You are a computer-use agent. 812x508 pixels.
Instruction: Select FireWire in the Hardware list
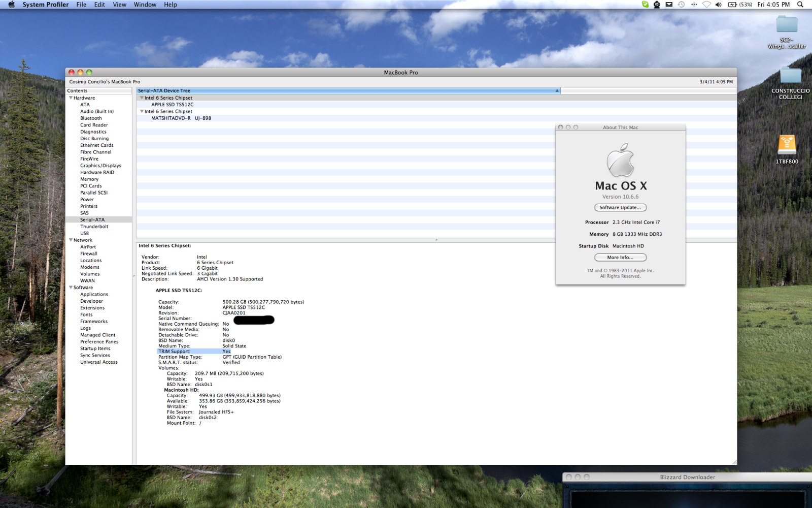pyautogui.click(x=89, y=159)
